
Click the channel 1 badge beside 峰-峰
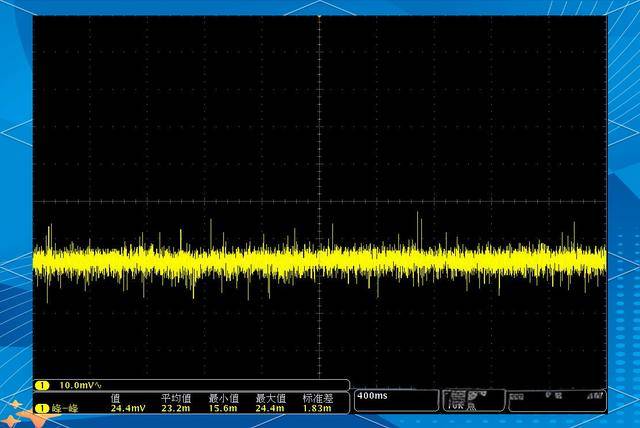coord(42,408)
